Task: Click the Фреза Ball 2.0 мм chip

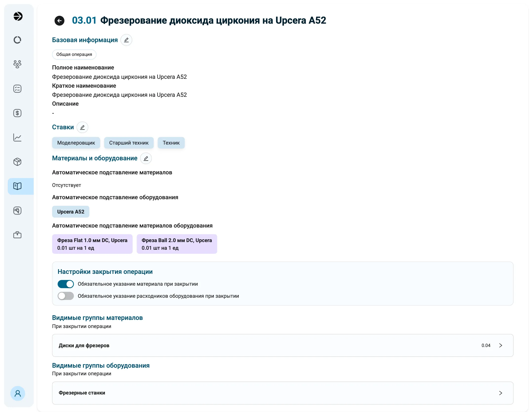Action: point(177,244)
